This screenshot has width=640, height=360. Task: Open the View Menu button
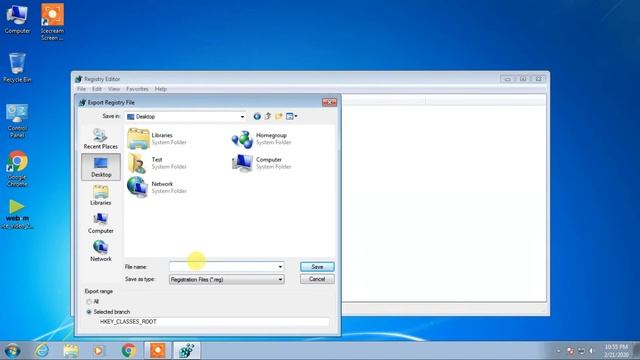pyautogui.click(x=291, y=116)
